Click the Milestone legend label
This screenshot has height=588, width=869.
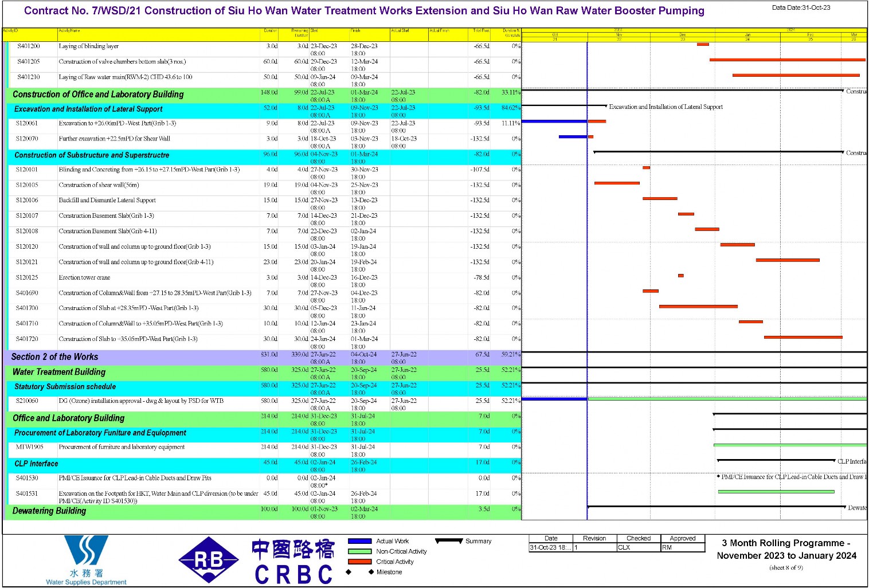pos(389,572)
